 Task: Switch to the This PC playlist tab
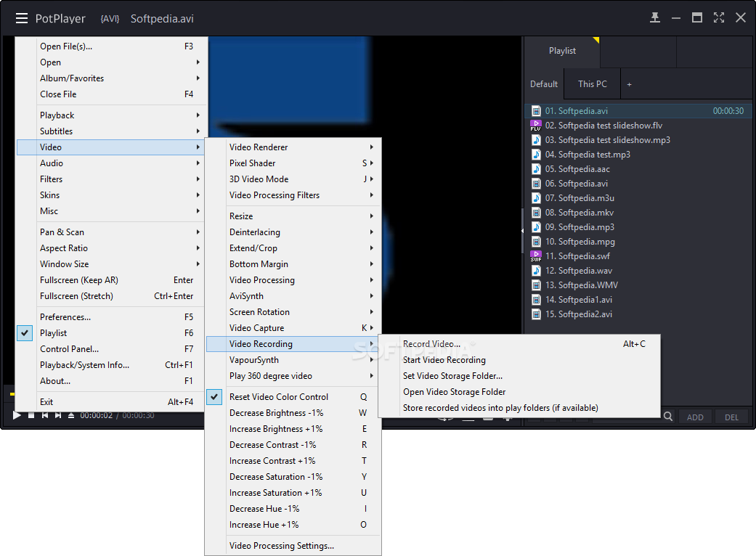(x=592, y=83)
